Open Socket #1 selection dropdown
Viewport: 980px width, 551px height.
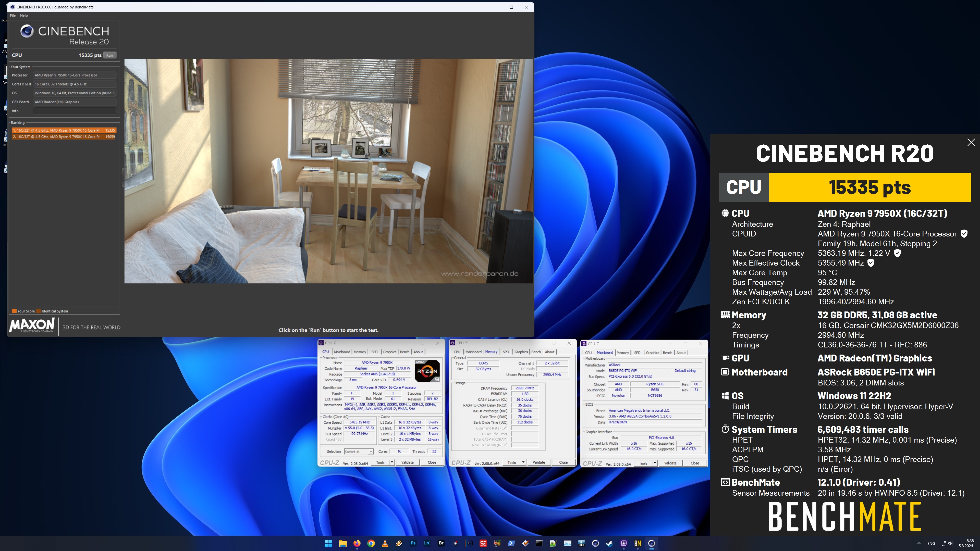coord(358,452)
